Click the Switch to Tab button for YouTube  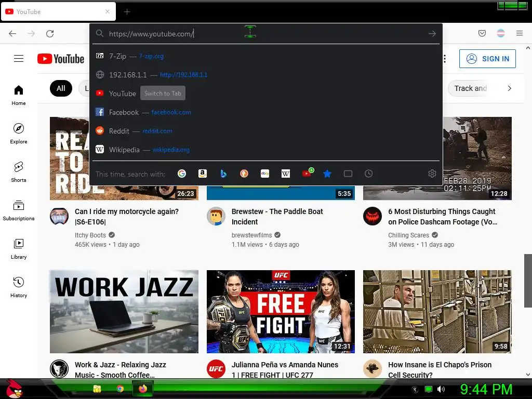(x=163, y=94)
